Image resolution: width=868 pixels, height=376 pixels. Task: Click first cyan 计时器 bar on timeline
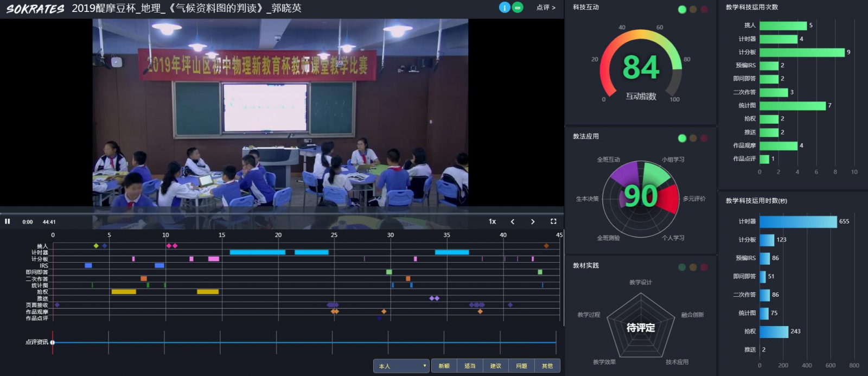click(x=257, y=252)
